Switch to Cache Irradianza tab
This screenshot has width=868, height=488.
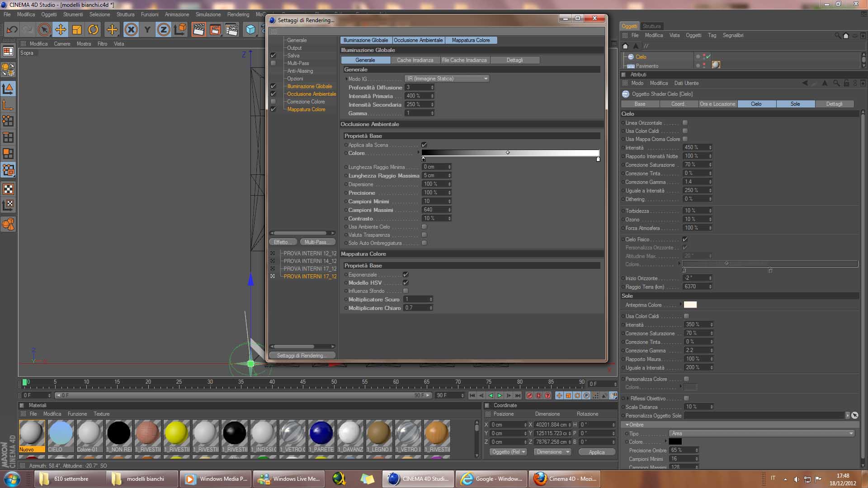415,60
